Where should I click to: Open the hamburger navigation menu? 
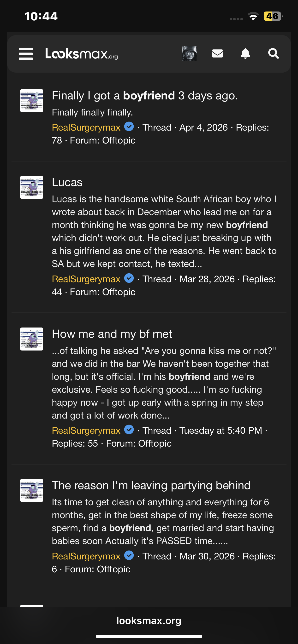pyautogui.click(x=26, y=54)
